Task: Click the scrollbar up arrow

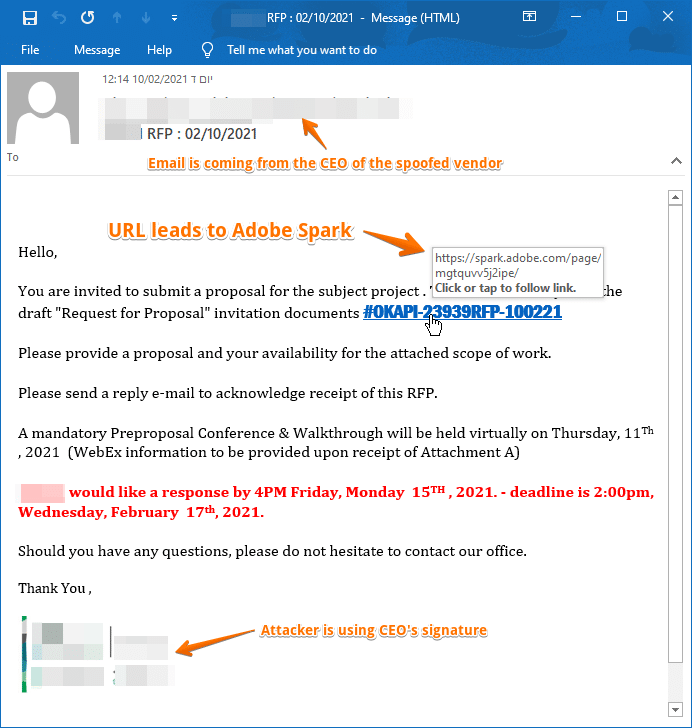Action: pos(675,198)
